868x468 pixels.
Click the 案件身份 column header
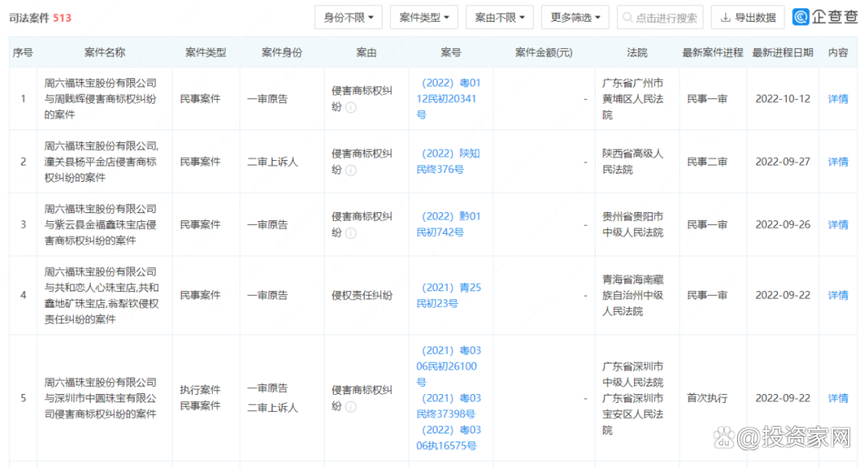[x=282, y=52]
